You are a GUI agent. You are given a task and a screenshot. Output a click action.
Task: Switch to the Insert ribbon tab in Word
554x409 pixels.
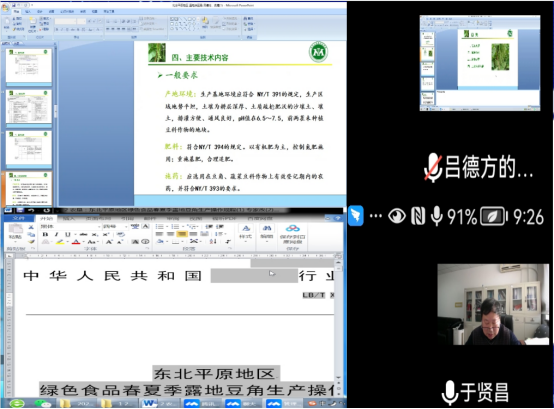tap(69, 218)
